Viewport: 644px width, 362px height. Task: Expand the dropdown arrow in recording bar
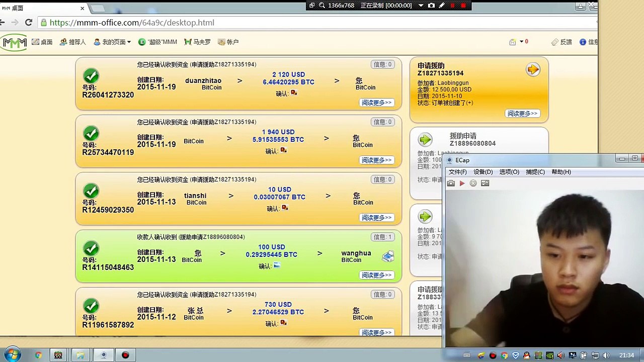421,6
